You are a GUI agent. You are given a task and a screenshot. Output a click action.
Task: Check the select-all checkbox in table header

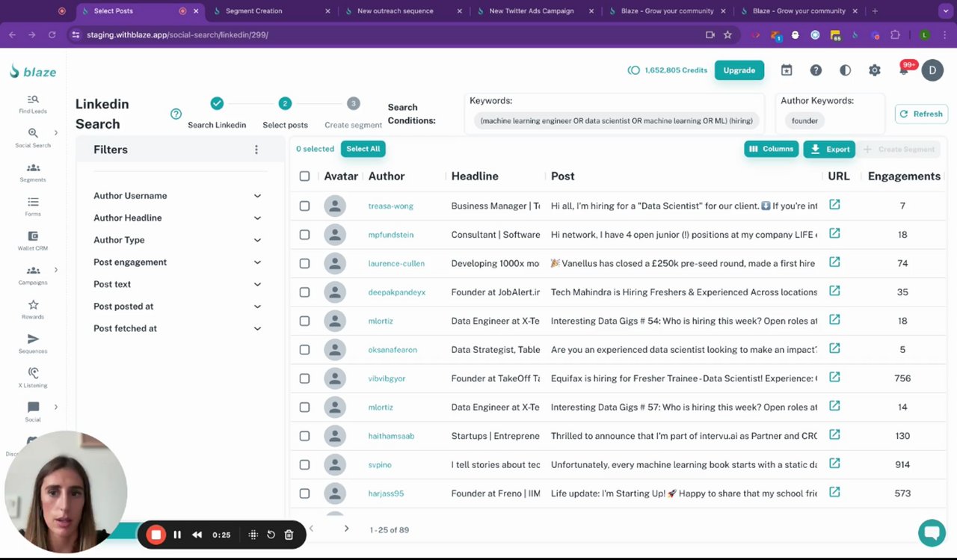(304, 176)
